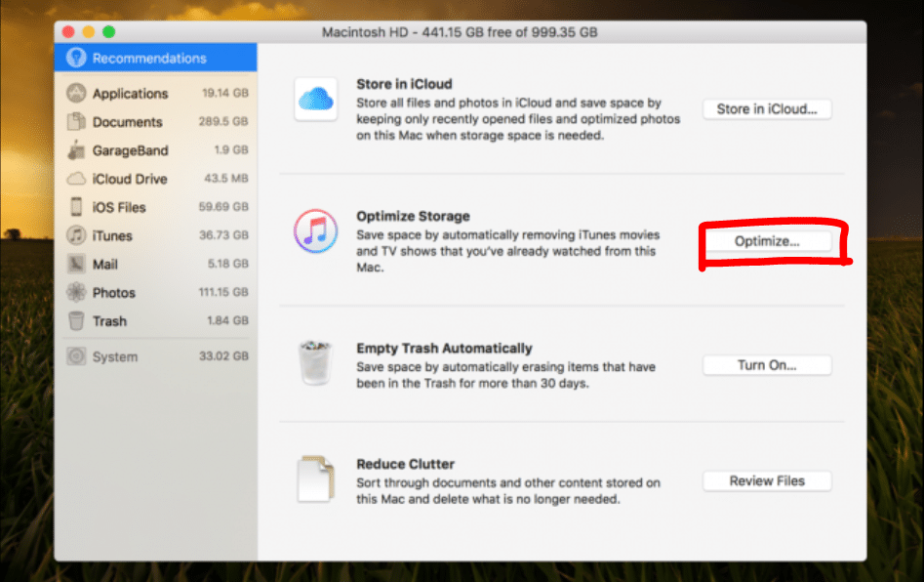
Task: Click the Trash can sidebar icon
Action: 75,320
